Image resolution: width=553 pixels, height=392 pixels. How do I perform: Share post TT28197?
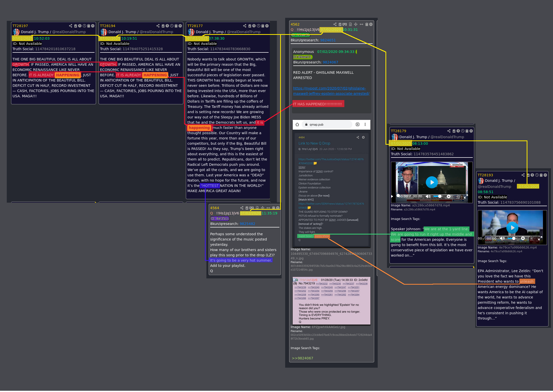(70, 26)
